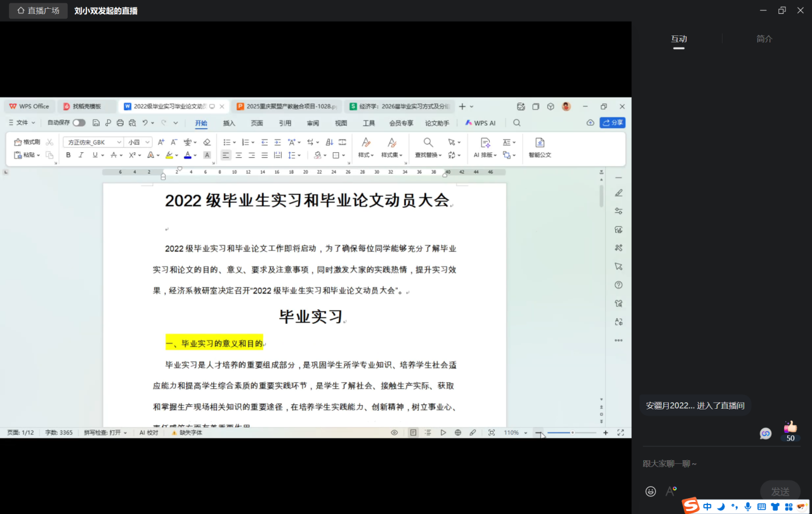This screenshot has height=514, width=812.
Task: Open Find and Replace (查找替换)
Action: pyautogui.click(x=428, y=148)
